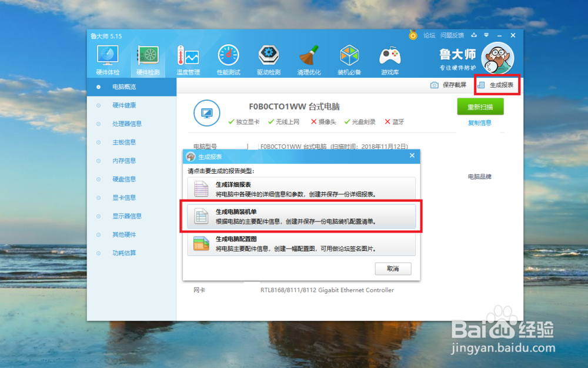Close the 生成报表 dialog
The width and height of the screenshot is (588, 368).
pyautogui.click(x=412, y=155)
